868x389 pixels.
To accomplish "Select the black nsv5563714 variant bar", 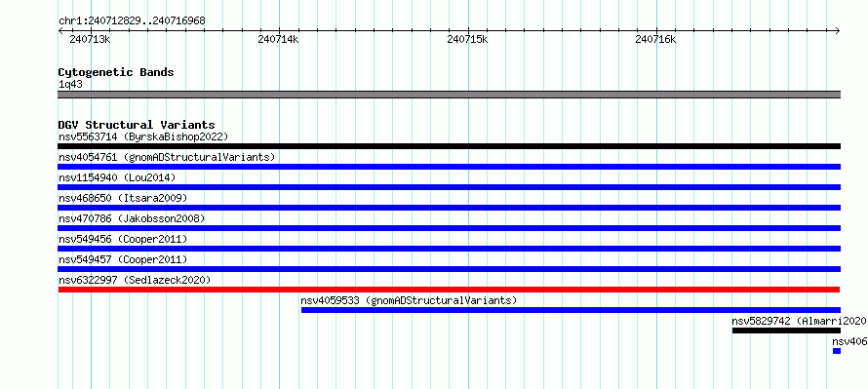I will pyautogui.click(x=449, y=146).
